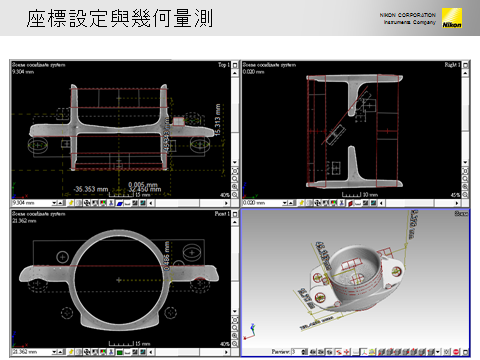Expand the cube view dropdown arrow in 3D toolbar
Viewport: 480px width, 360px height.
click(438, 352)
